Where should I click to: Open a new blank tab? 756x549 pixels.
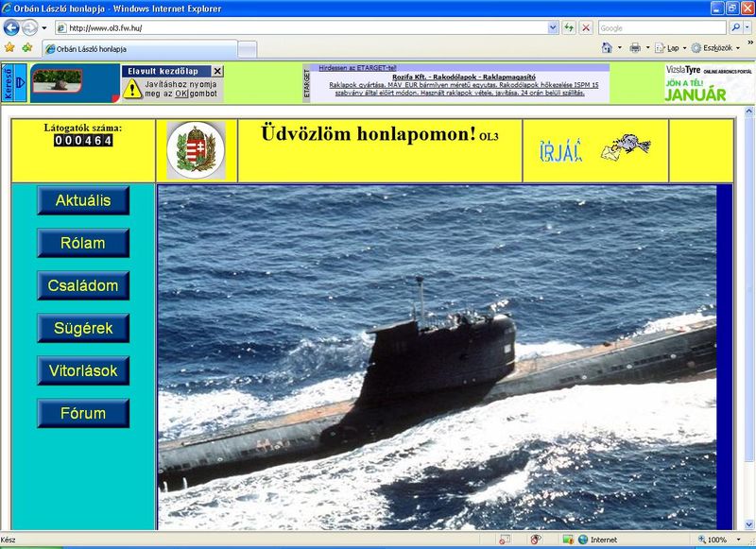(248, 49)
